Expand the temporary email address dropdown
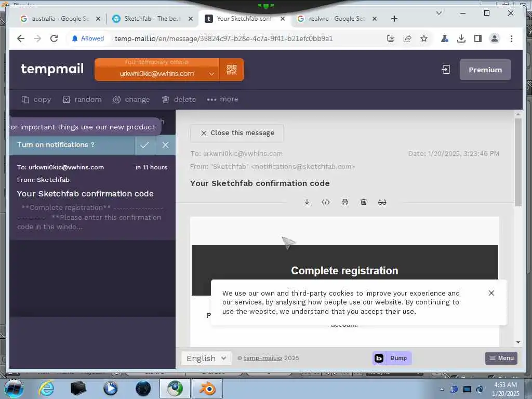 click(x=211, y=74)
